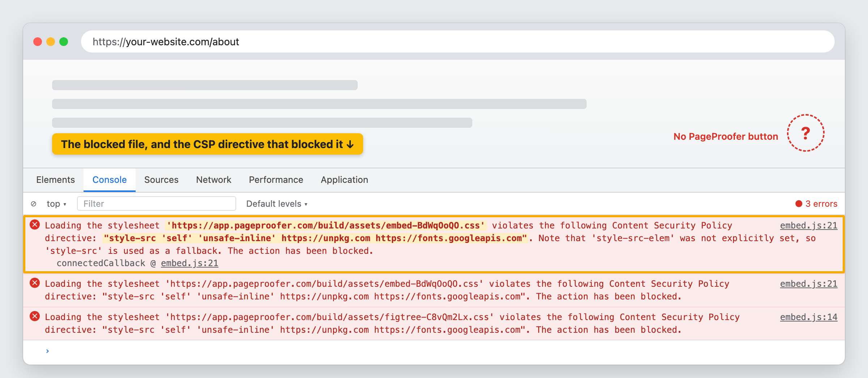Viewport: 868px width, 378px height.
Task: Click the red error icon on the first error
Action: [35, 225]
